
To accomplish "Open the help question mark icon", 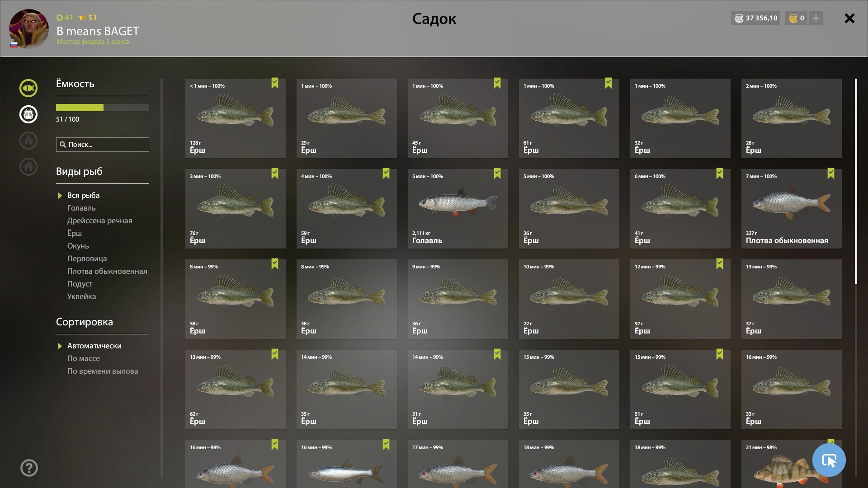I will (29, 468).
